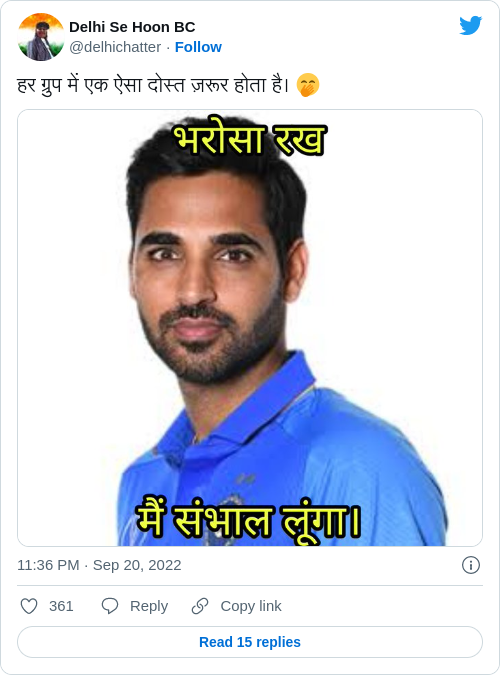Select the Copy link text
Image resolution: width=500 pixels, height=675 pixels.
[251, 606]
